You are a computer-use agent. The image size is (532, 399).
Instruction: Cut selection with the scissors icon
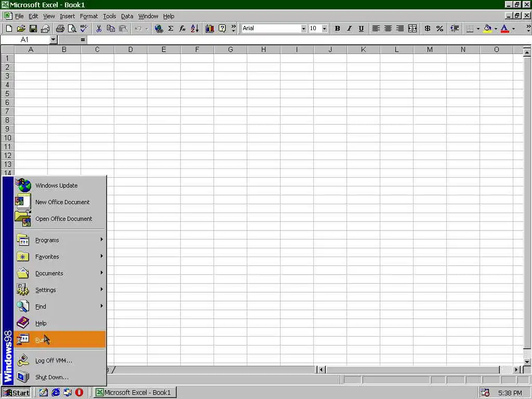[99, 29]
